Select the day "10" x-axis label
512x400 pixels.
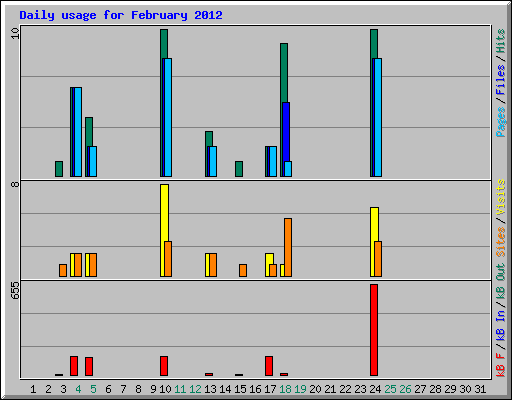(165, 389)
